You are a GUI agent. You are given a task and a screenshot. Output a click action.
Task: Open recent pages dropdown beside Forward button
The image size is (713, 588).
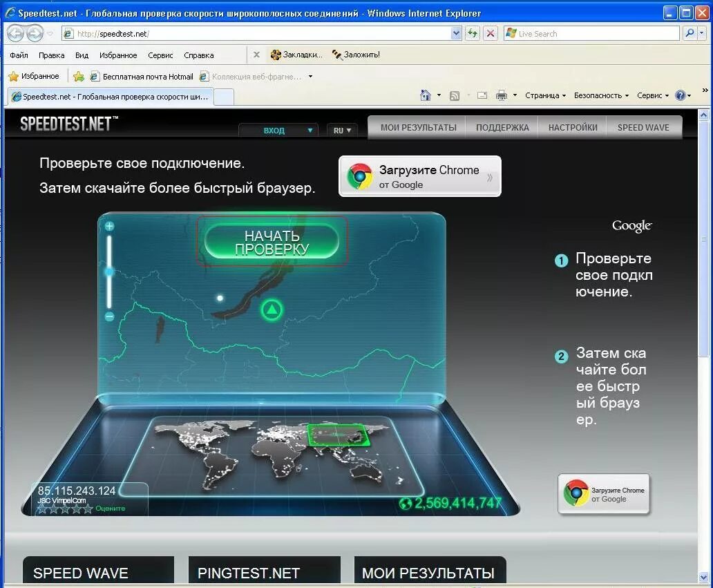[50, 34]
